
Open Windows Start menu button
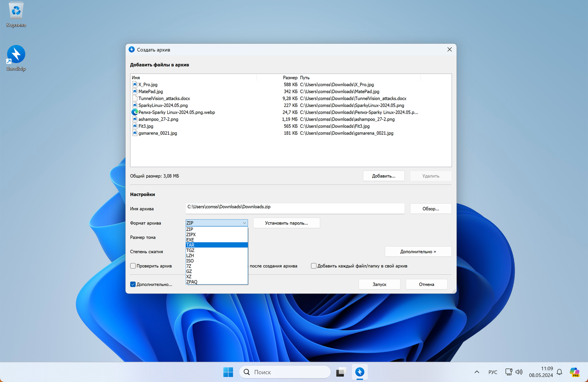(x=228, y=372)
